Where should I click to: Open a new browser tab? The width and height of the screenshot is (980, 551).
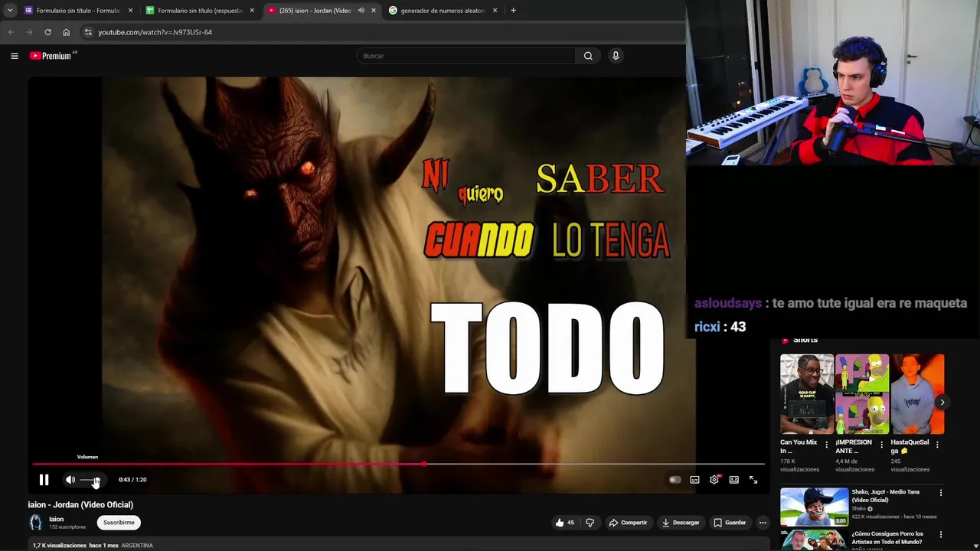click(x=513, y=11)
